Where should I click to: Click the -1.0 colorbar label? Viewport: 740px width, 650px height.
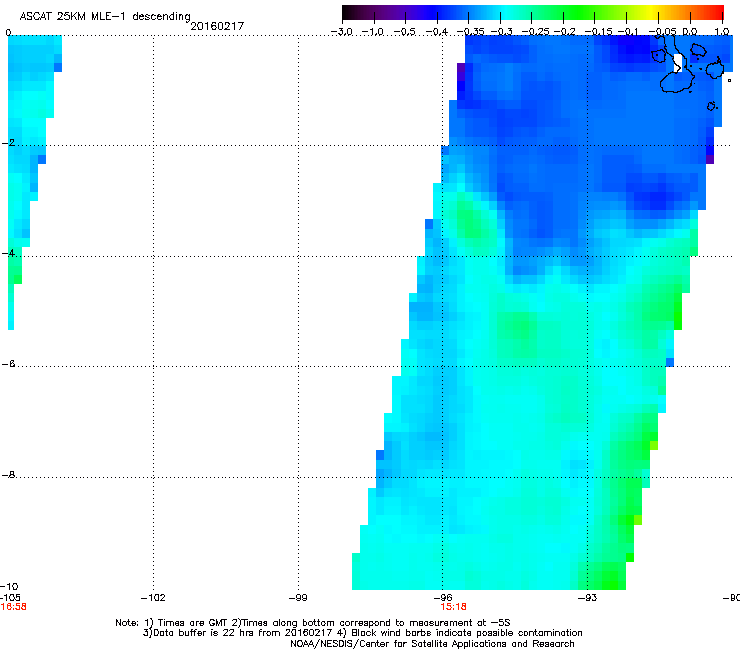click(373, 32)
